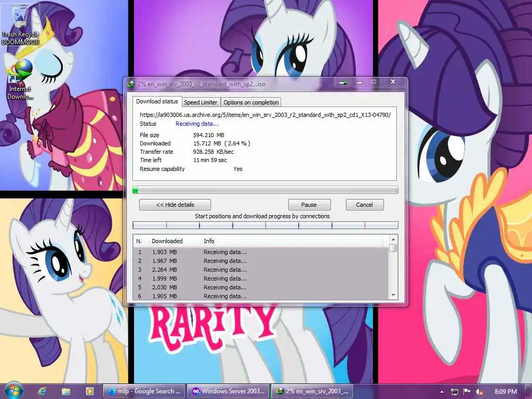532x399 pixels.
Task: Select connection row 5 with 2.030 MB
Action: [261, 287]
